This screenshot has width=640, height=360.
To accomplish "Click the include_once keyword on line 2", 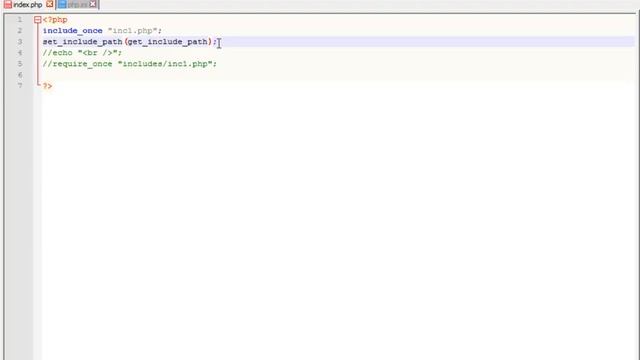I will click(x=73, y=31).
